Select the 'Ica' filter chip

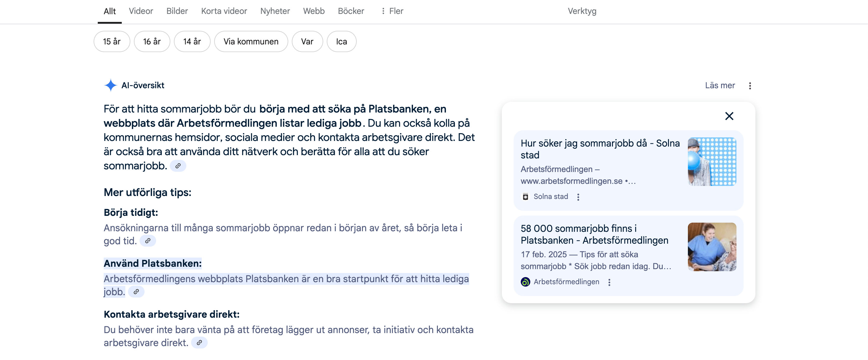coord(341,41)
